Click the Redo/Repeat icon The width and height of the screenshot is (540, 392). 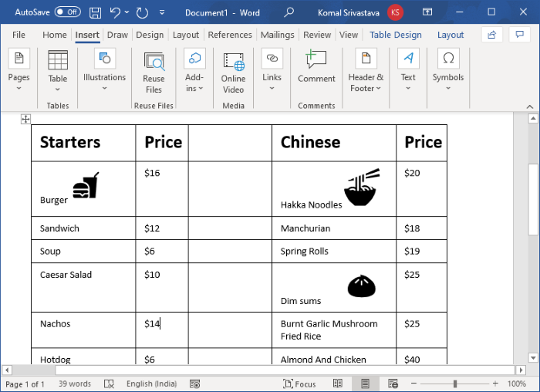pyautogui.click(x=142, y=13)
